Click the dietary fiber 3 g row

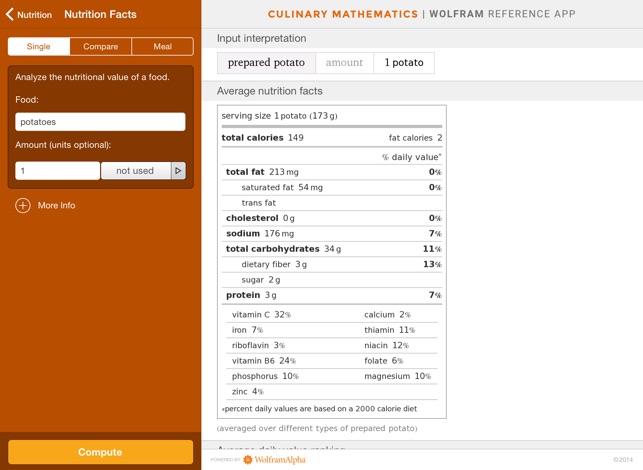[x=332, y=264]
